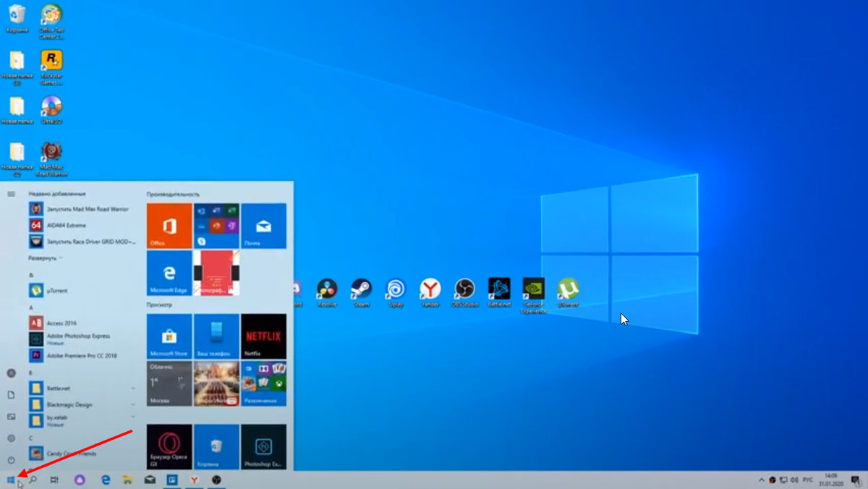Image resolution: width=868 pixels, height=489 pixels.
Task: Open the Microsoft Edge tile
Action: [169, 273]
